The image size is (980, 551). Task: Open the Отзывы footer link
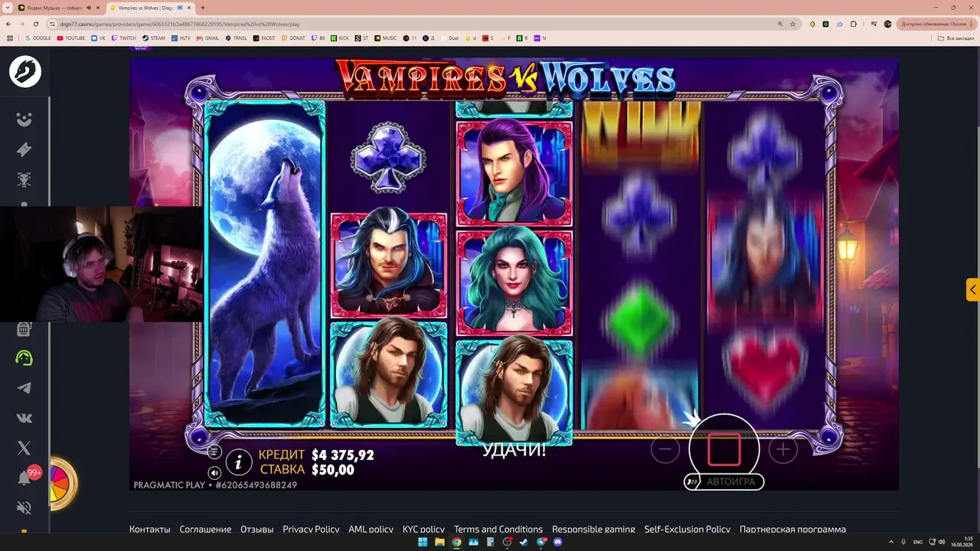(x=257, y=529)
